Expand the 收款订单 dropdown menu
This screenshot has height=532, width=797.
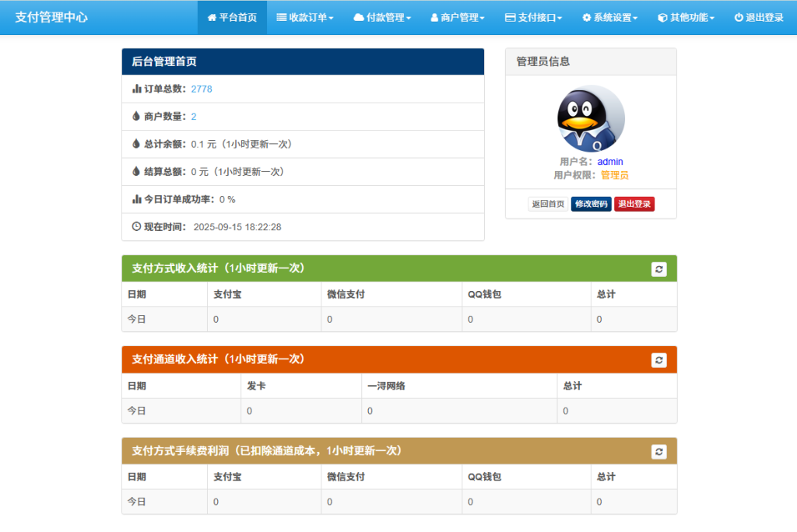(x=305, y=18)
